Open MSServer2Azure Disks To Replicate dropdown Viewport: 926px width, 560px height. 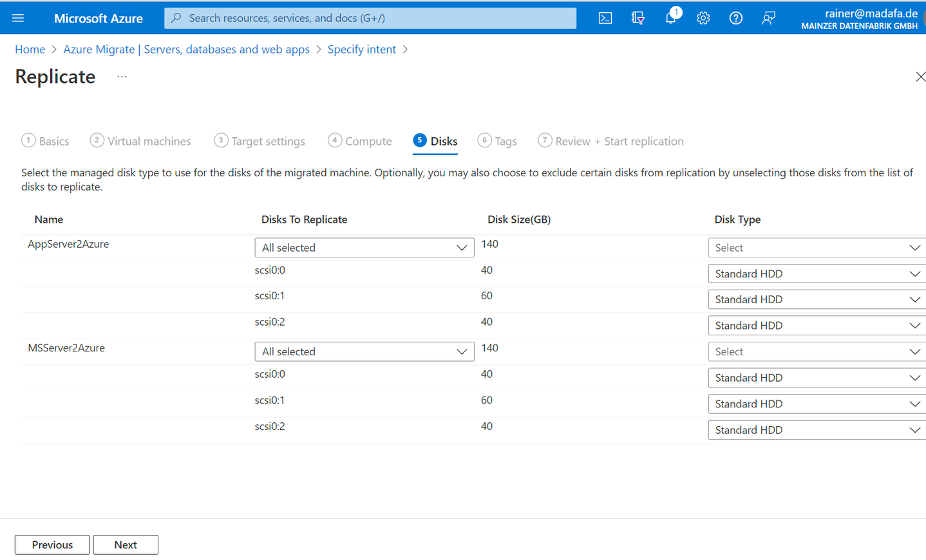point(364,351)
